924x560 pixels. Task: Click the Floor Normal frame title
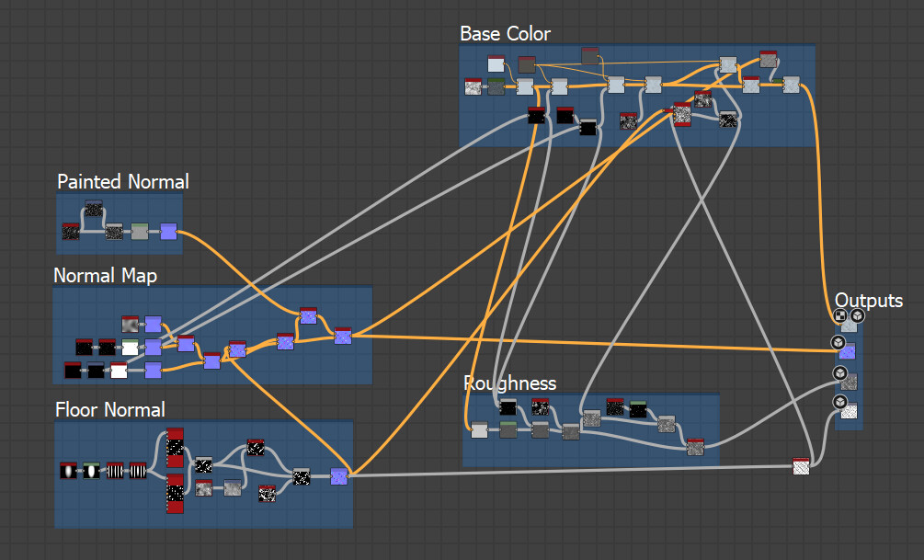110,410
